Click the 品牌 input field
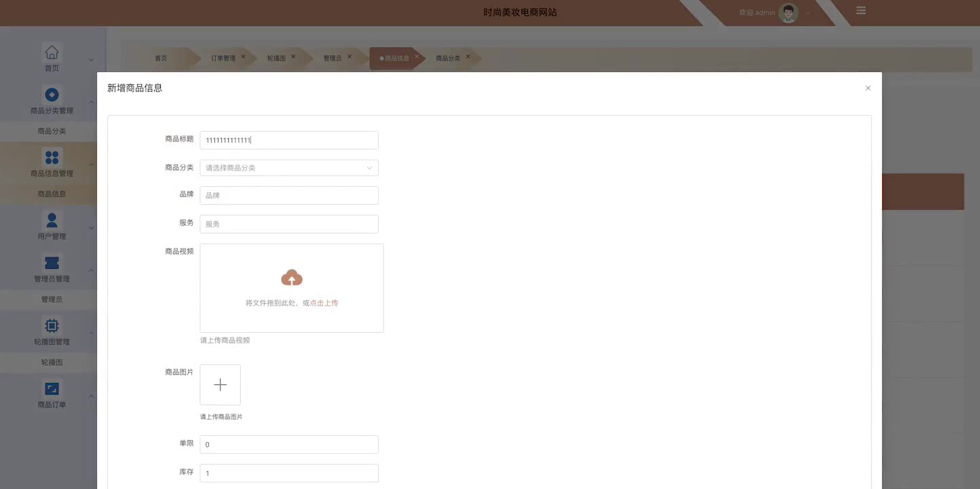Viewport: 980px width, 489px height. click(x=289, y=196)
